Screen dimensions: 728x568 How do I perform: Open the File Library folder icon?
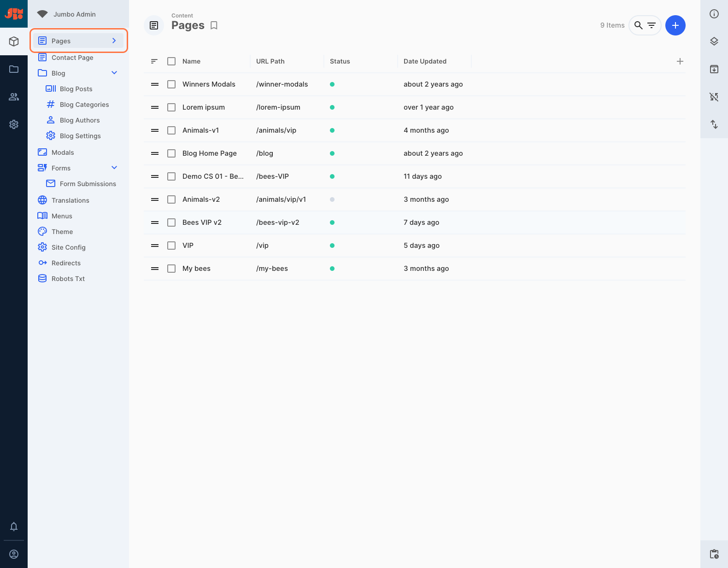pos(14,69)
